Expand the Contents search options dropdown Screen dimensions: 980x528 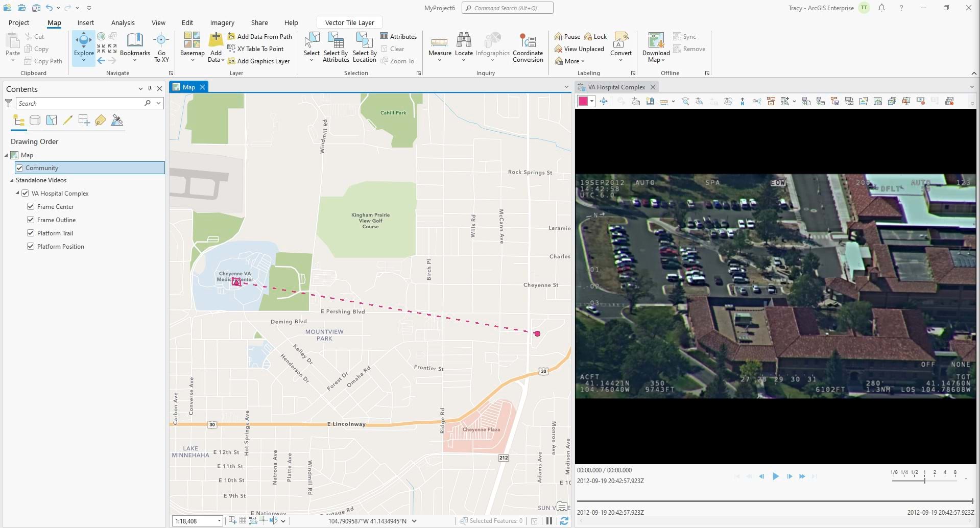click(x=159, y=103)
